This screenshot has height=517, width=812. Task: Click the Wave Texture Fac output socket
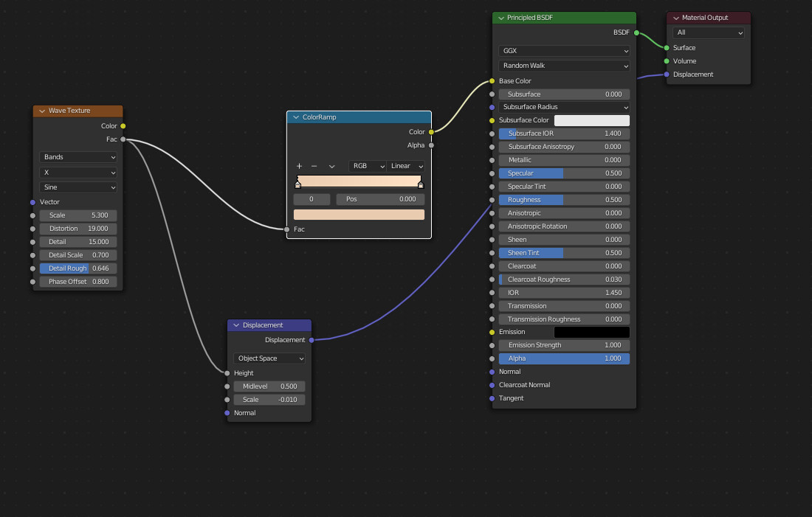click(x=123, y=139)
